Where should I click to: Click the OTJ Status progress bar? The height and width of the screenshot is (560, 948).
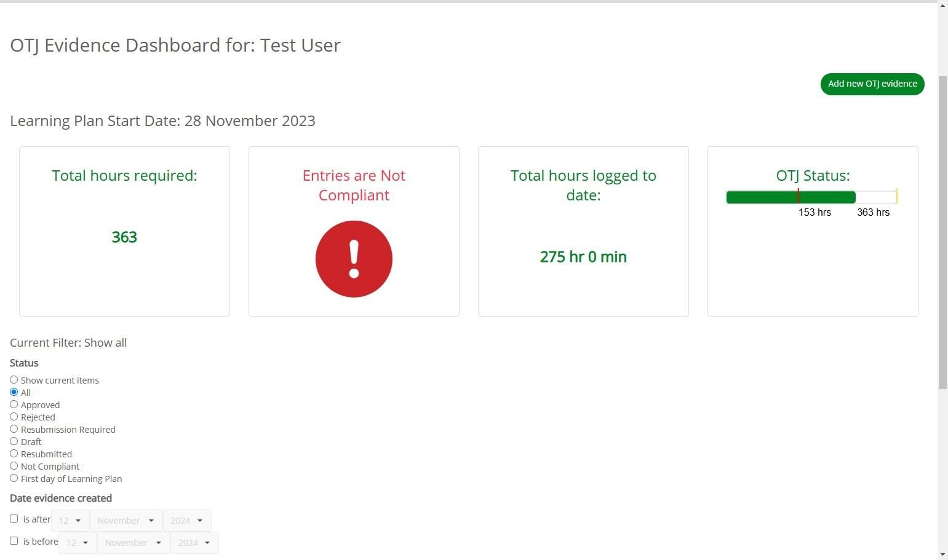[812, 197]
